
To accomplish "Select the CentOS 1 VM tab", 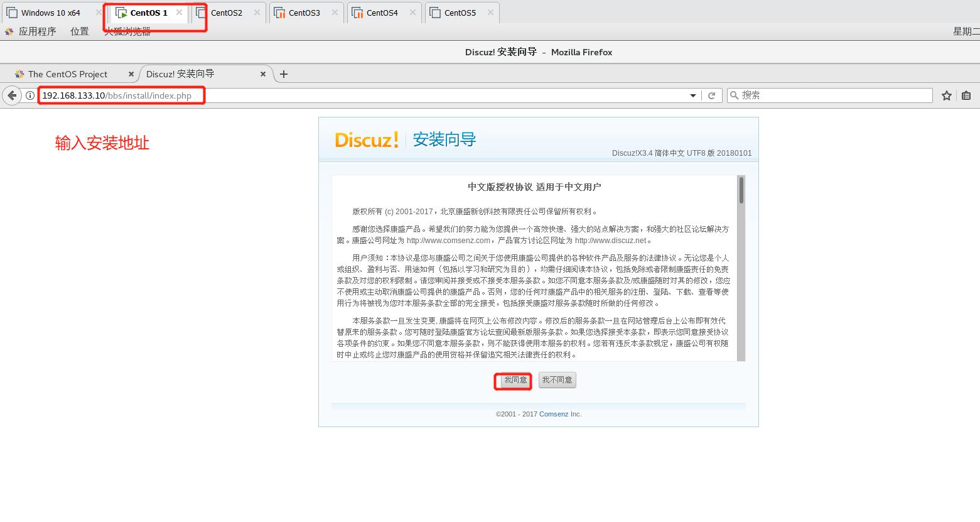I will tap(148, 13).
